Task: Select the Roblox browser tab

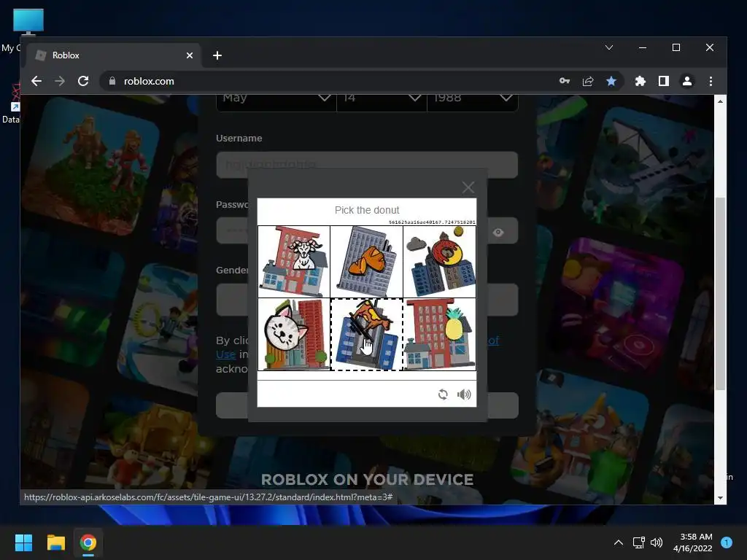Action: tap(113, 55)
